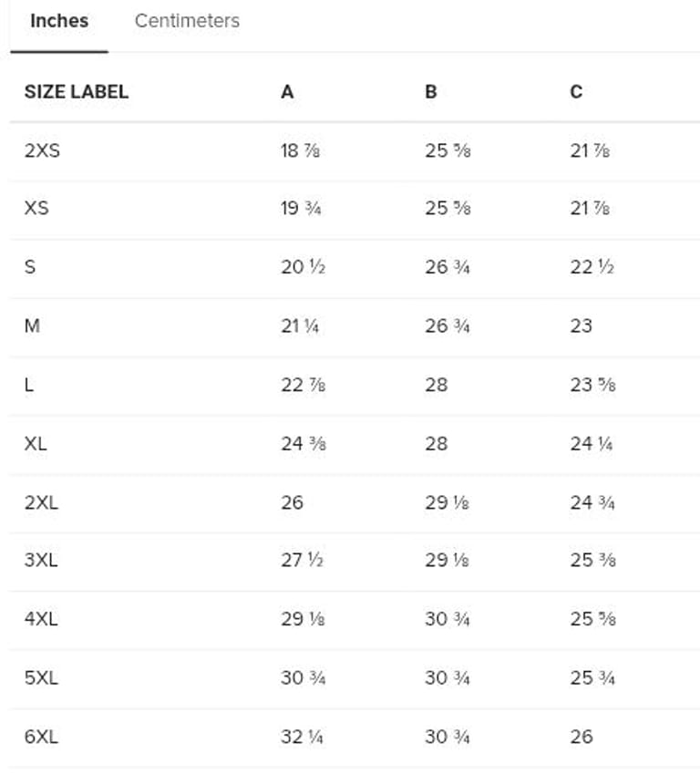
Task: Click the M size label
Action: (32, 325)
